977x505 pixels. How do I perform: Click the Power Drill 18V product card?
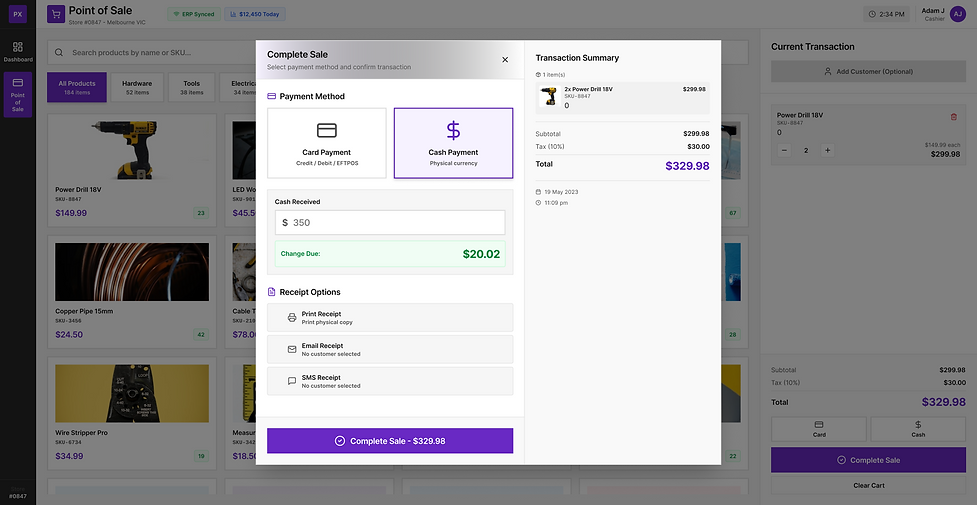click(132, 170)
